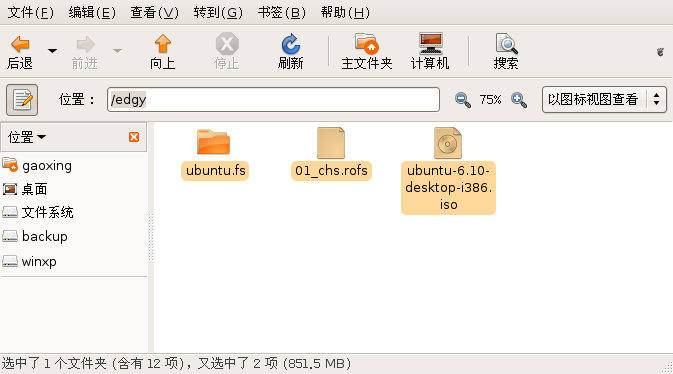Click the ubuntu-6.10-desktop-i386.iso name label

point(449,188)
